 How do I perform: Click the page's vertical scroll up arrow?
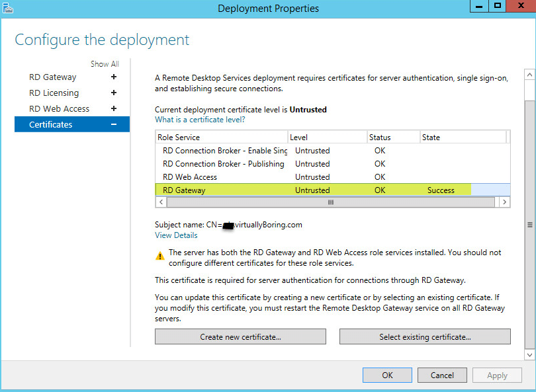coord(529,75)
